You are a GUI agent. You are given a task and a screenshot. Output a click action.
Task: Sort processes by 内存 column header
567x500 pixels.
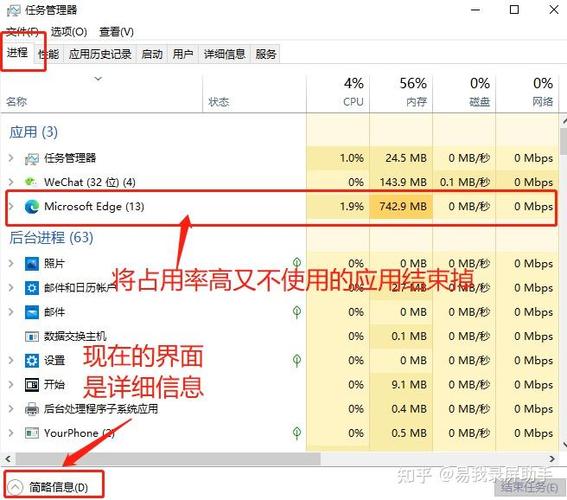(401, 94)
